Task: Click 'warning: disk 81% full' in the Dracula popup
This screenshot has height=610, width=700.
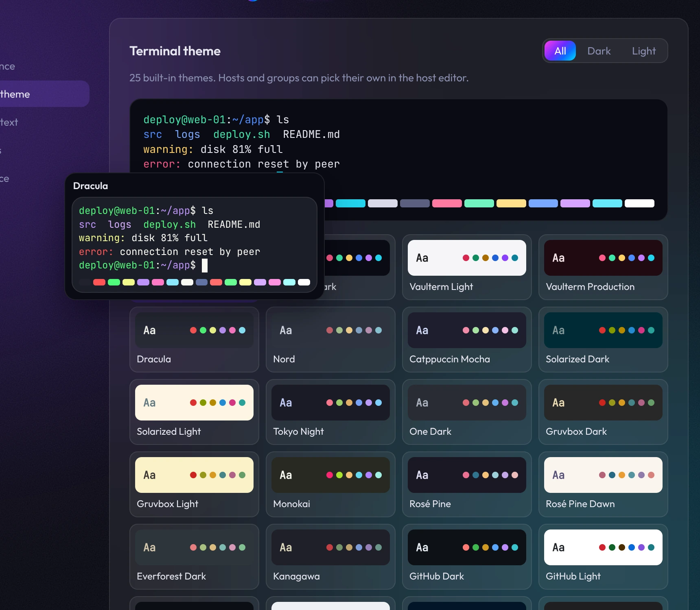Action: click(x=143, y=238)
